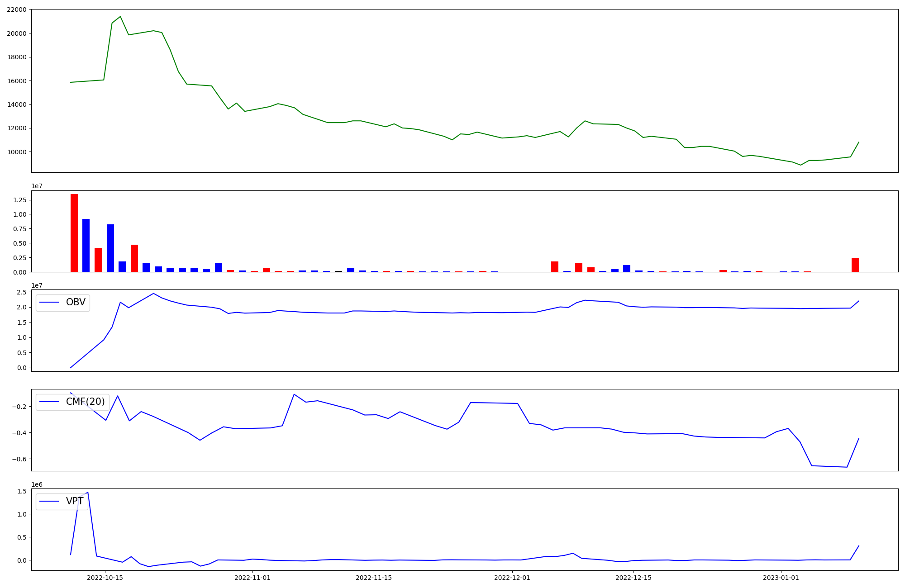Click the peak of the green price line
The height and width of the screenshot is (588, 905).
(120, 17)
